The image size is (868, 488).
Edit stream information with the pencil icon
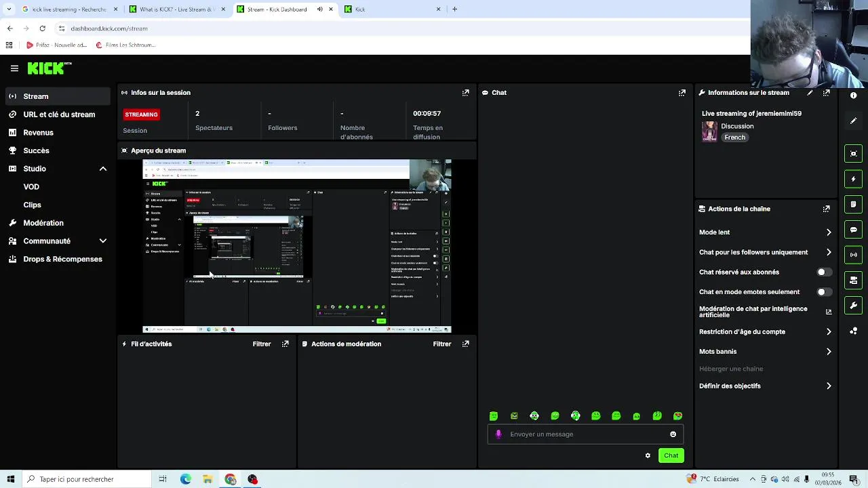(810, 93)
